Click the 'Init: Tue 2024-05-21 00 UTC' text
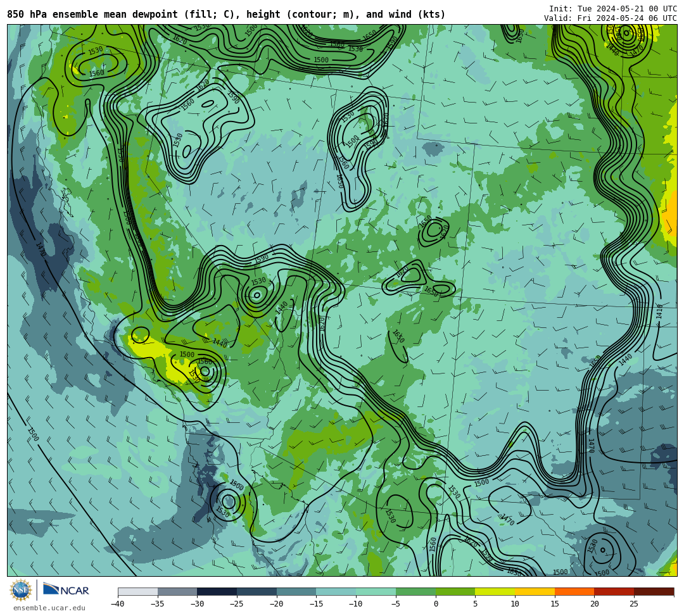 613,9
